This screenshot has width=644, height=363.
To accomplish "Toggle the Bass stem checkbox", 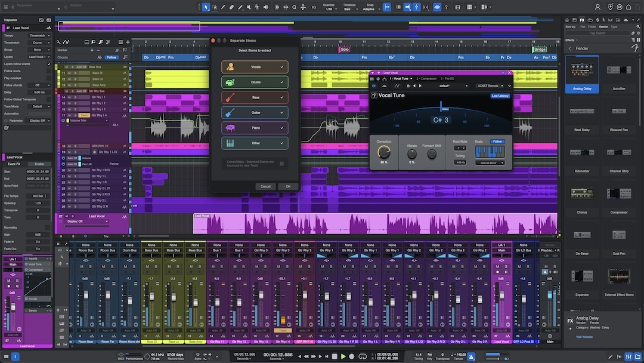I will coord(281,97).
